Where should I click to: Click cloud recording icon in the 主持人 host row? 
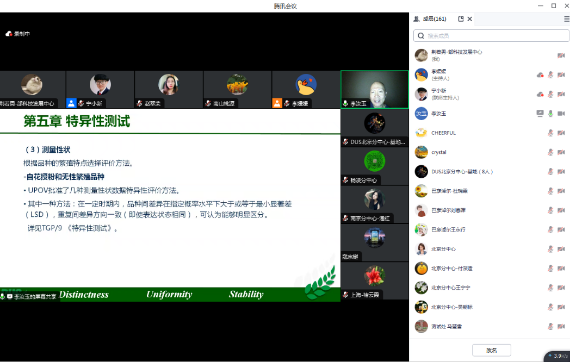540,75
